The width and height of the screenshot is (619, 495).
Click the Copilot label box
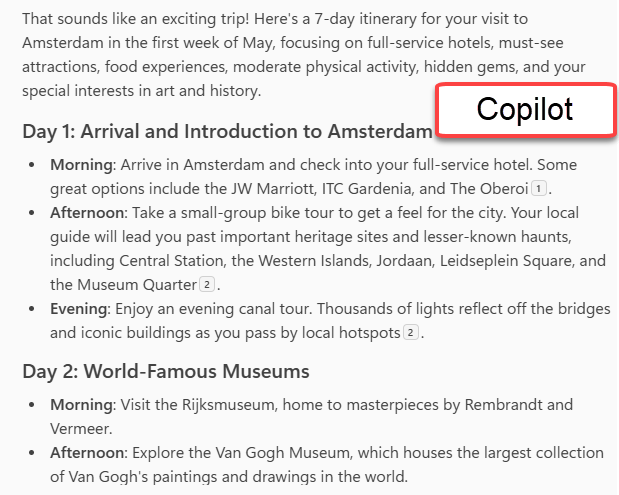click(525, 110)
